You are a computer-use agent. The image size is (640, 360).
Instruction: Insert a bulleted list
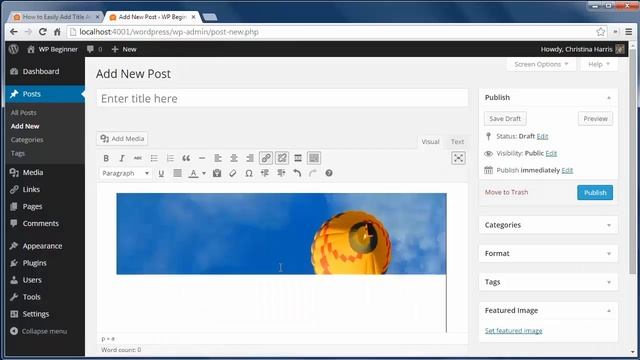tap(154, 158)
